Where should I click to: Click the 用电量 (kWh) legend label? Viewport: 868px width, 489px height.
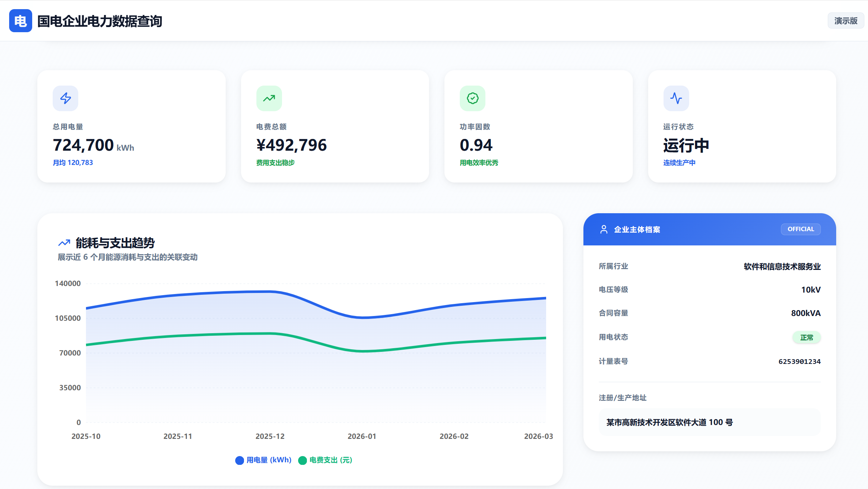click(269, 460)
